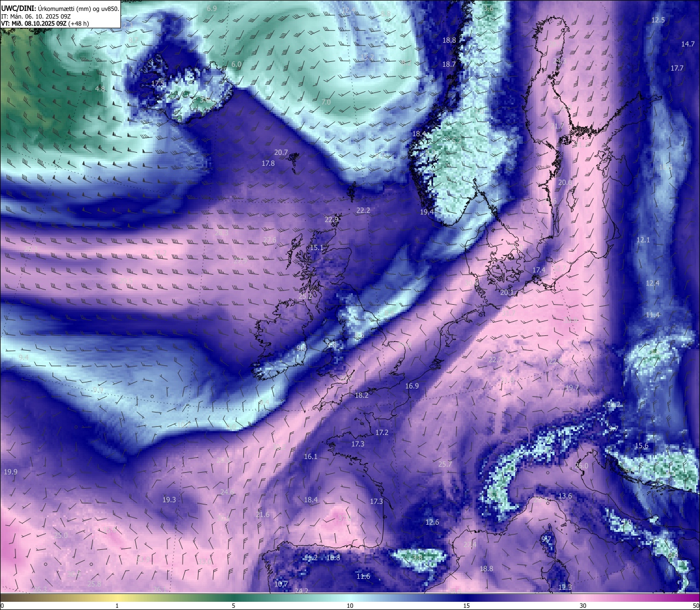Click the 10.7 value over Spain
Screen dimensions: 700x610
coord(281,584)
